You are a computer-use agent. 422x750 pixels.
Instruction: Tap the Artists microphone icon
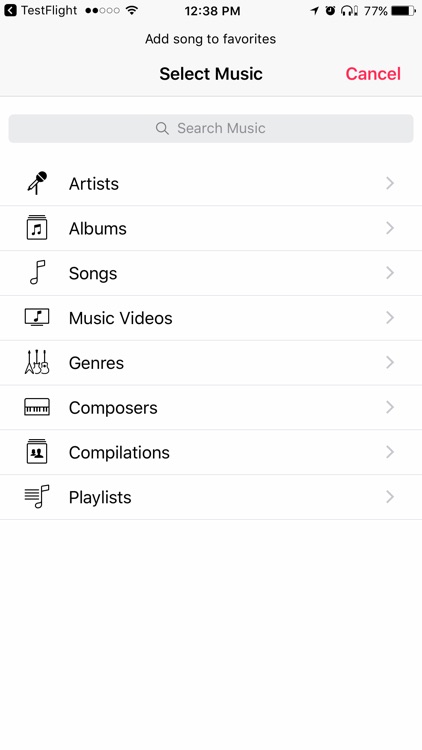[37, 183]
